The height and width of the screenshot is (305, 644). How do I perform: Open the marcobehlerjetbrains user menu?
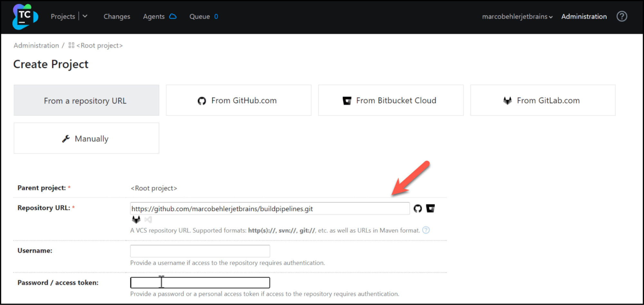tap(517, 16)
